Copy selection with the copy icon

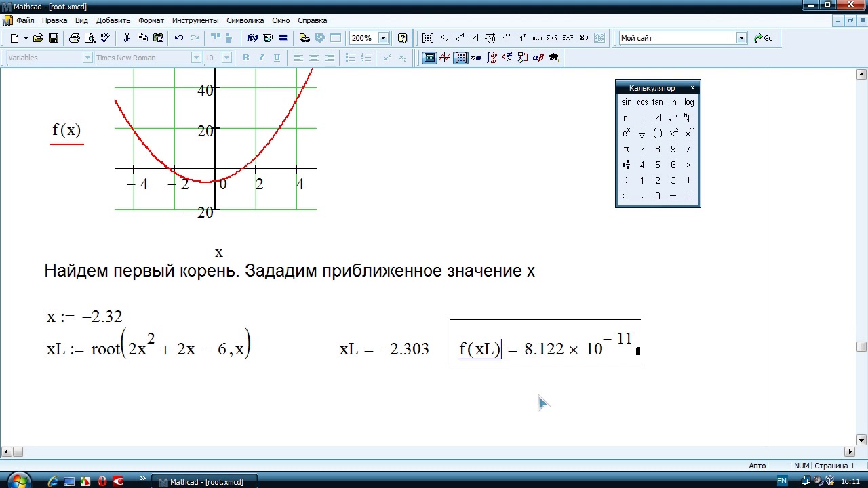pos(142,38)
